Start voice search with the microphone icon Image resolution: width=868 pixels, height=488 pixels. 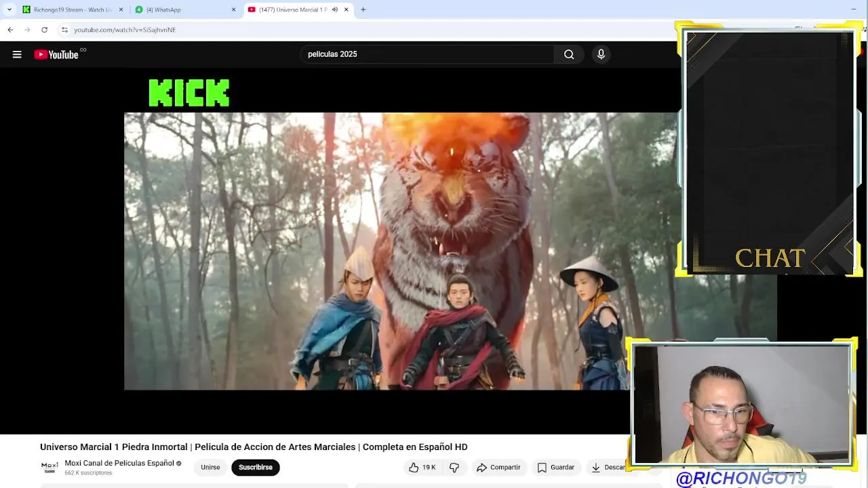[x=601, y=54]
